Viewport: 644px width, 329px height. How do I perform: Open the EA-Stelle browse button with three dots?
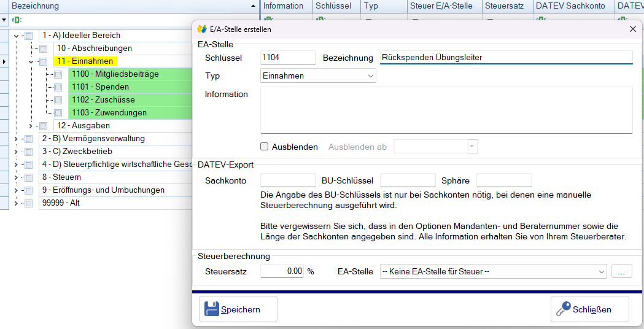coord(621,271)
